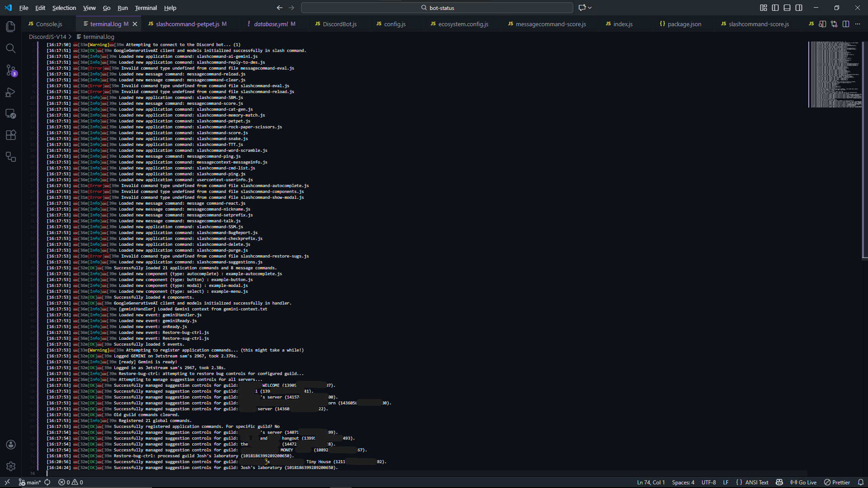Click Ln 74, Col 1 to go to line
Image resolution: width=868 pixels, height=488 pixels.
(650, 482)
